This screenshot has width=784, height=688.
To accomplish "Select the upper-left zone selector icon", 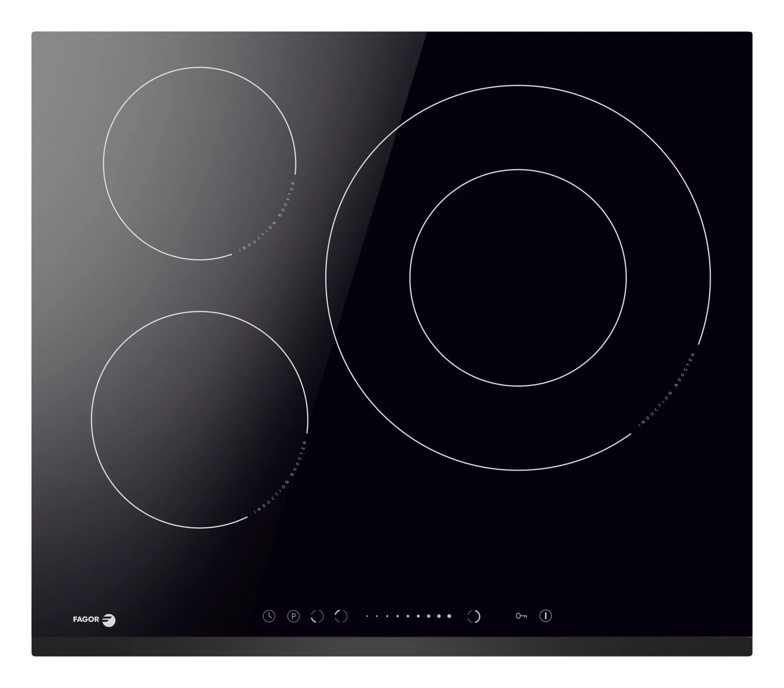I will pos(341,616).
